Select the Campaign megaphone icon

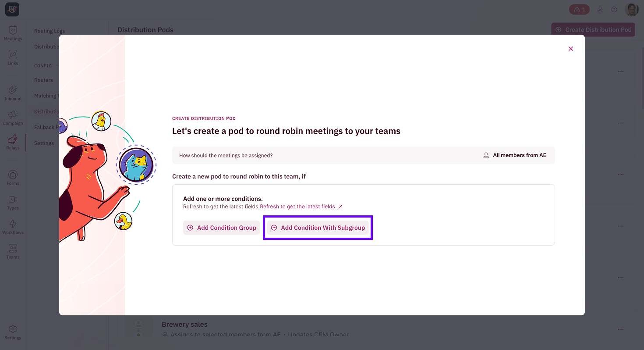click(13, 117)
